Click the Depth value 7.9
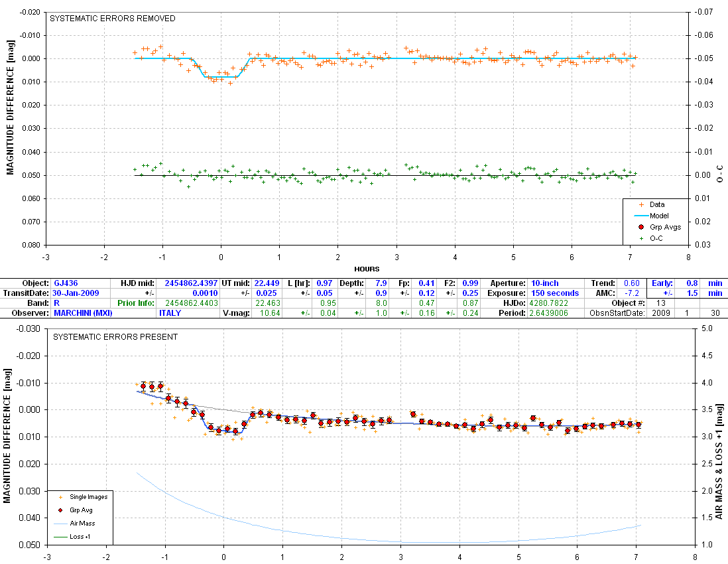This screenshot has height=564, width=728. click(381, 283)
